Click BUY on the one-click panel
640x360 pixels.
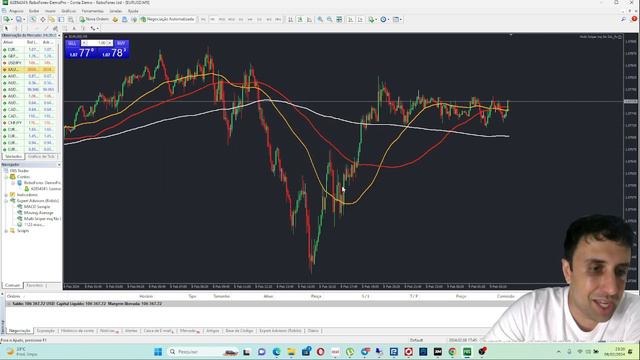pyautogui.click(x=121, y=43)
